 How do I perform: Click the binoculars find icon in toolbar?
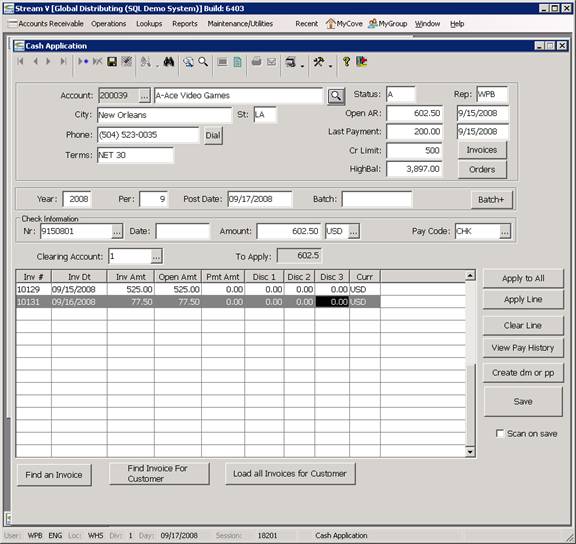(x=169, y=62)
